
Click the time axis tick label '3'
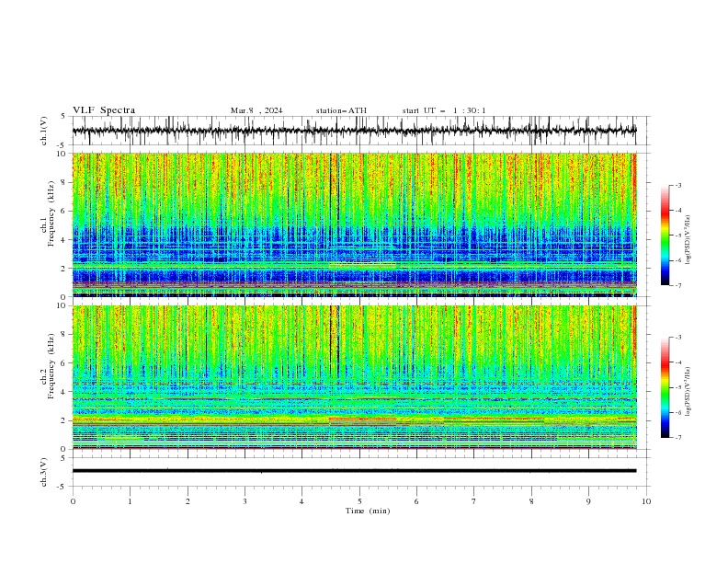pyautogui.click(x=245, y=501)
